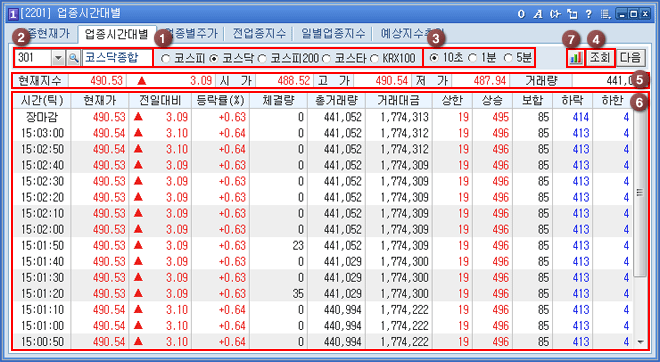Open the industry code 301 dropdown arrow
The height and width of the screenshot is (362, 660).
(58, 58)
